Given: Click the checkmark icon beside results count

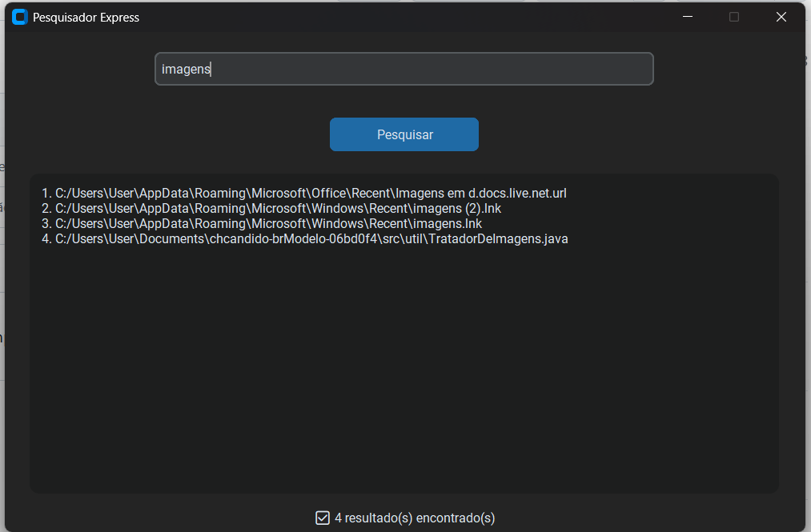Looking at the screenshot, I should click(323, 518).
